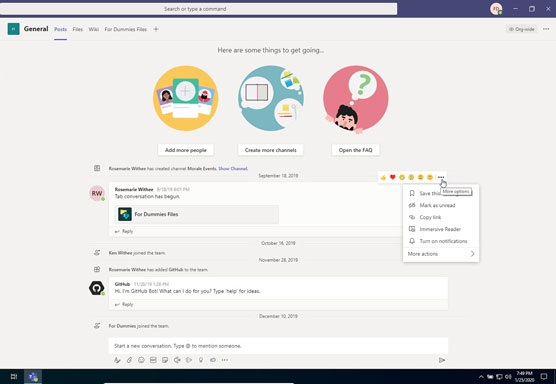Open messaging extensions ellipsis in compose toolbar

225,360
